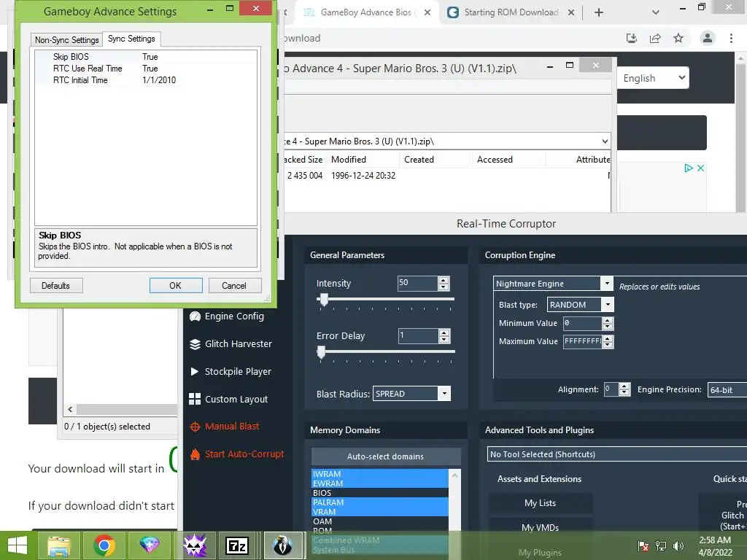747x560 pixels.
Task: Click the system tray volume icon
Action: (678, 545)
